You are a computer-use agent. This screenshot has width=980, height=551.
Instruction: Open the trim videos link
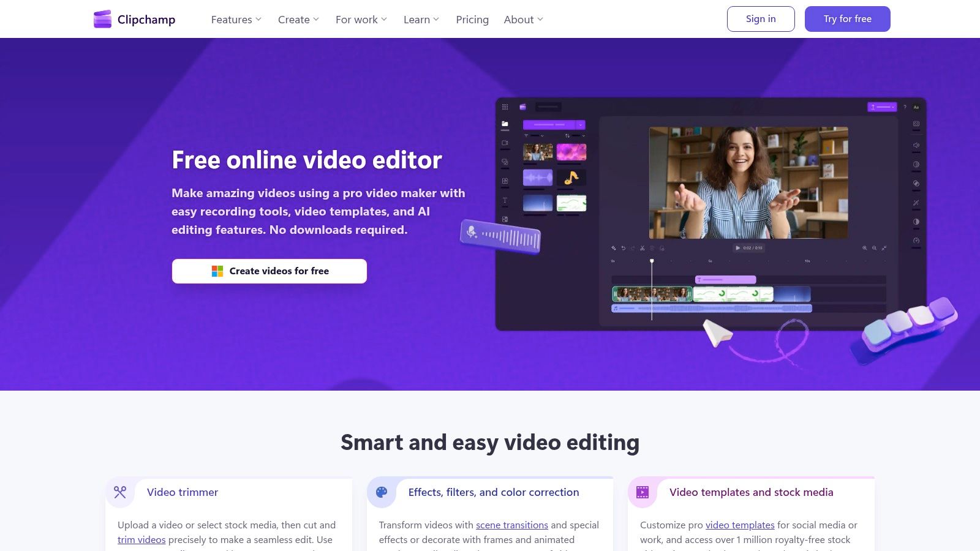coord(141,540)
